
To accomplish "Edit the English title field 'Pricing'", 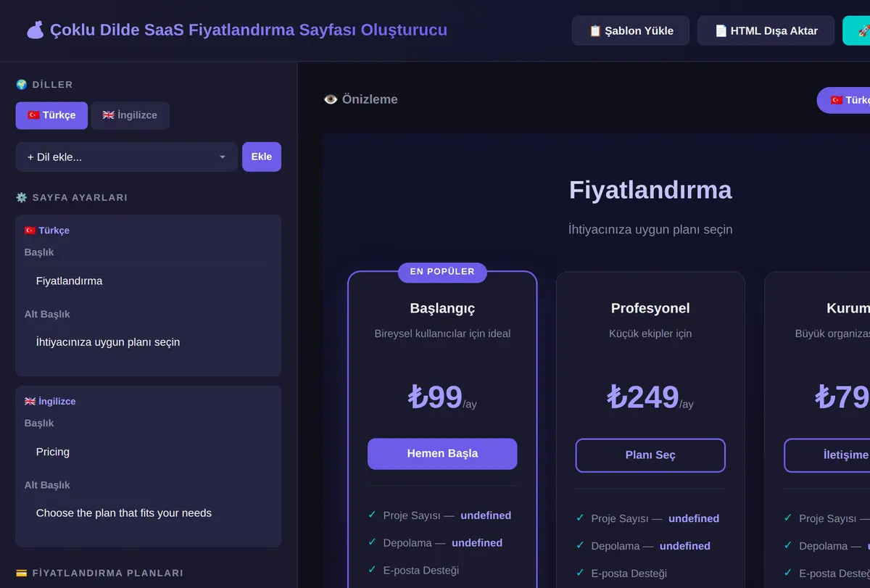I will point(148,452).
